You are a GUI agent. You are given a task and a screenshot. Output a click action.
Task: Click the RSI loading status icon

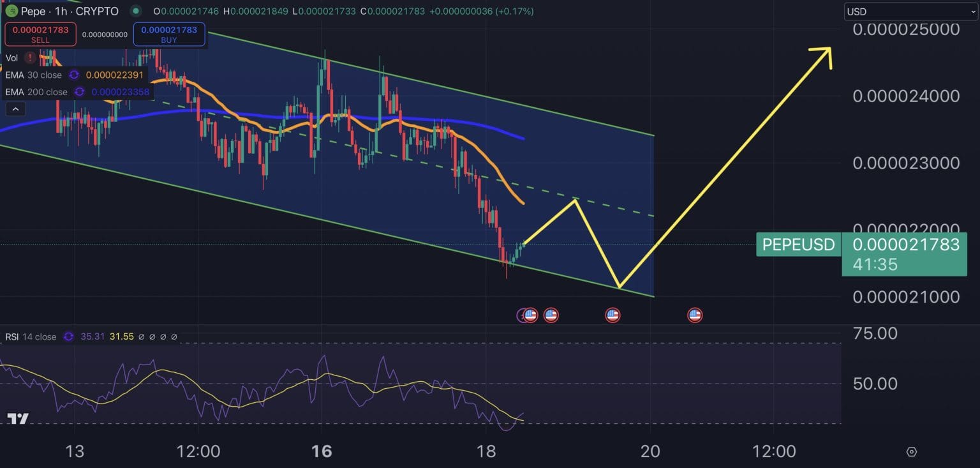pos(68,336)
